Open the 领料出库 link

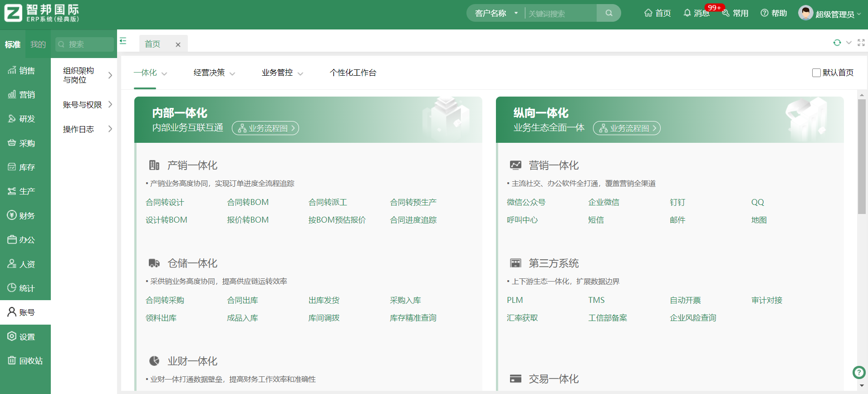161,318
